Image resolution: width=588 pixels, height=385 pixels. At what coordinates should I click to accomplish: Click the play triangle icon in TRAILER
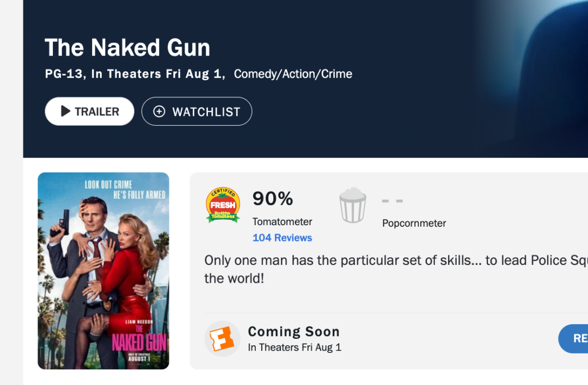pos(66,111)
